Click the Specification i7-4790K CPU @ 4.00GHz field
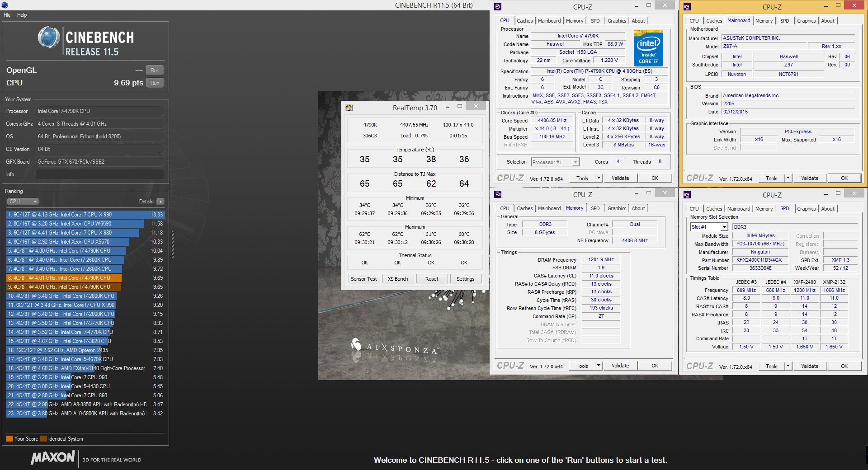 [599, 71]
